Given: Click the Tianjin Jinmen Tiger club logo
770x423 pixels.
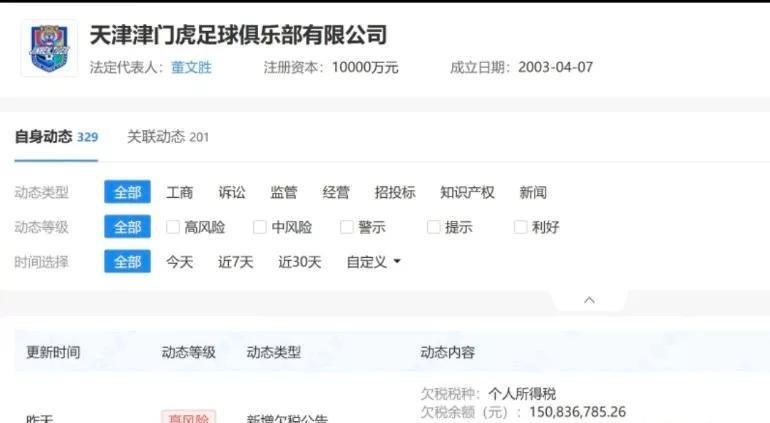Looking at the screenshot, I should coord(50,48).
